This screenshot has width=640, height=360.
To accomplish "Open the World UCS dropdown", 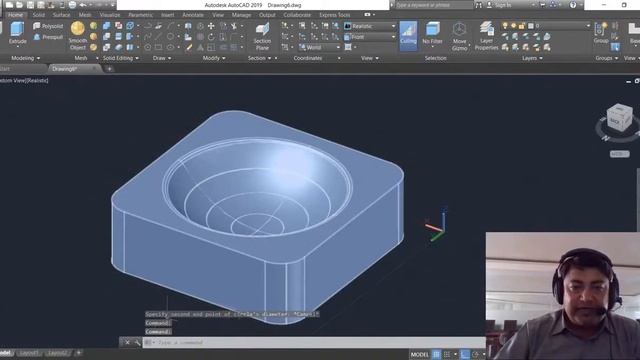I will point(320,47).
